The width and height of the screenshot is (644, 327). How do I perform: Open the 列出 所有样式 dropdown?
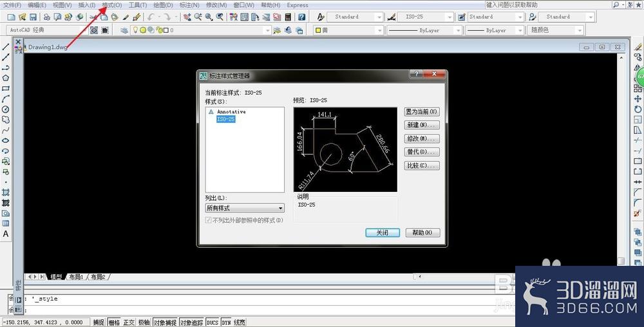245,208
